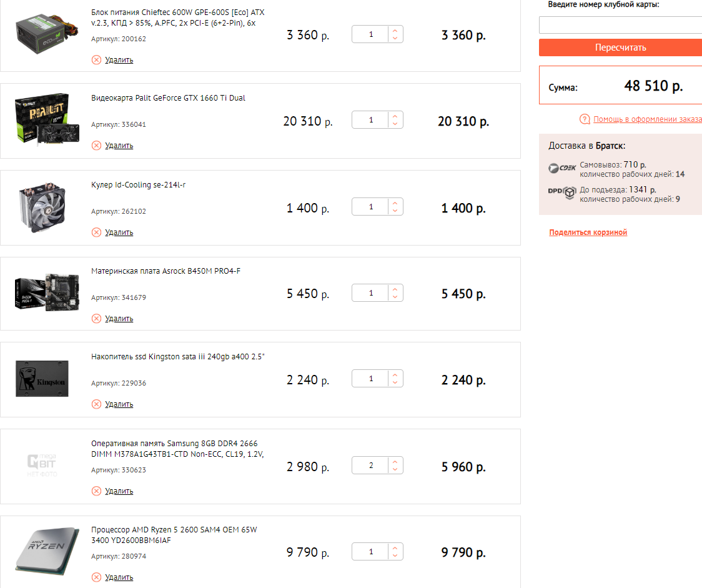Screen dimensions: 702x588
Task: Click remove icon for AMD Ryzen 5 processor
Action: click(x=96, y=577)
